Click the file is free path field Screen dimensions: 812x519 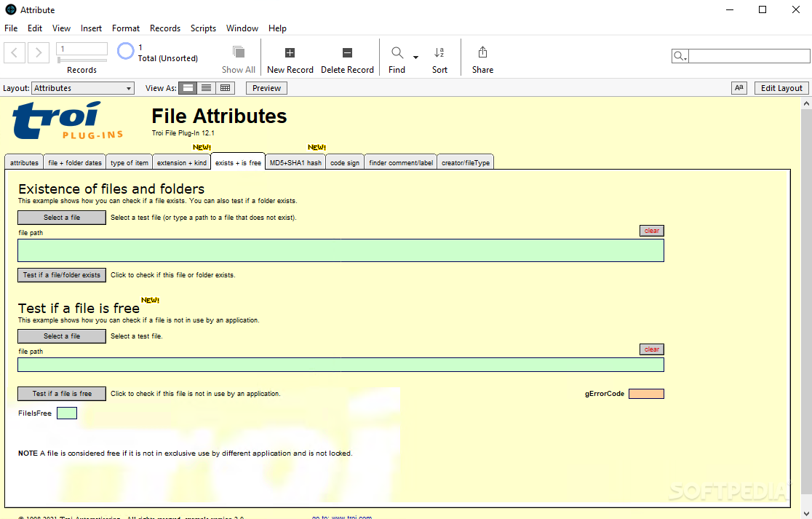341,365
